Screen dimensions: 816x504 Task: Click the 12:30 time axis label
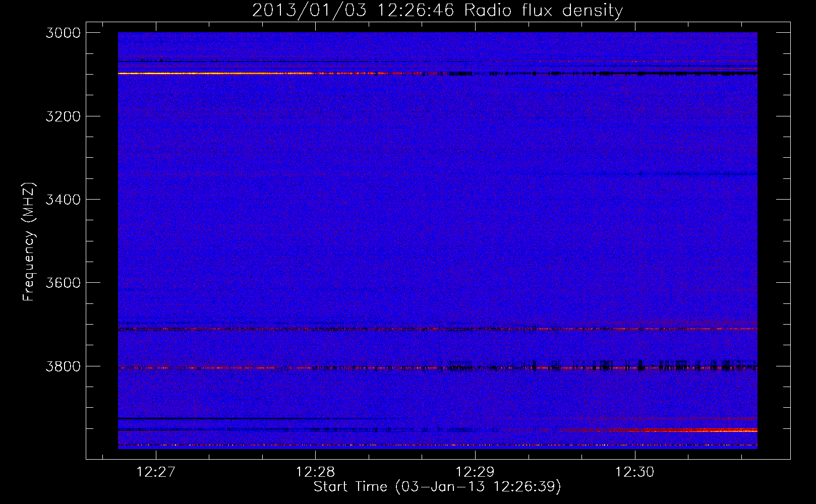[x=634, y=472]
